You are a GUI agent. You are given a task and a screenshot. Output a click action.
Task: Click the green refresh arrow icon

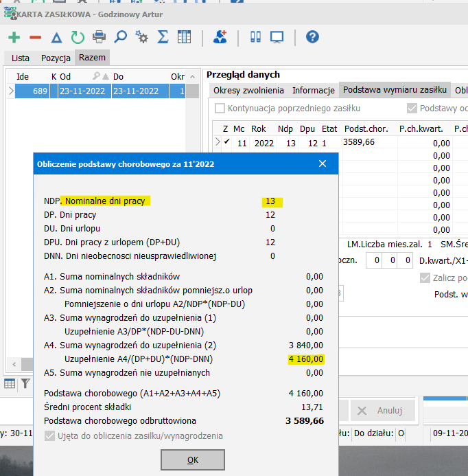pyautogui.click(x=78, y=37)
